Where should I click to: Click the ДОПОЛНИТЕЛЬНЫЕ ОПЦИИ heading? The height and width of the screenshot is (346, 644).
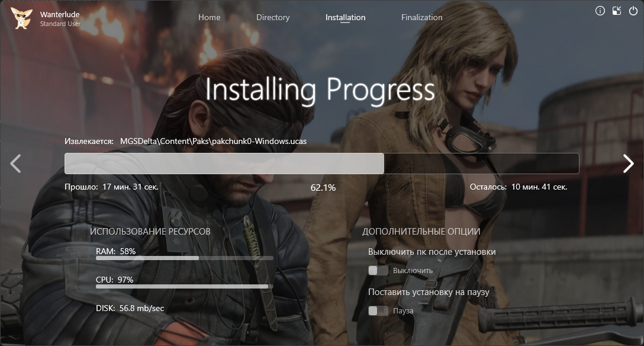(421, 231)
